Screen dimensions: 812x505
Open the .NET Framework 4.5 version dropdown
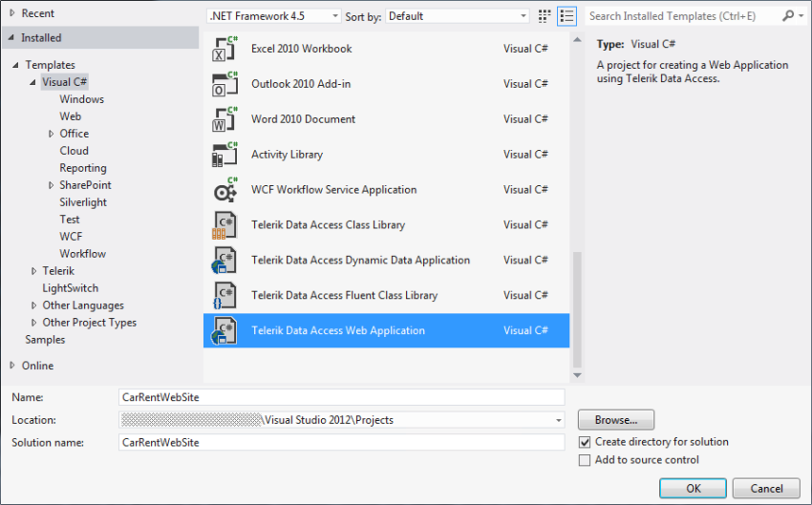(274, 16)
